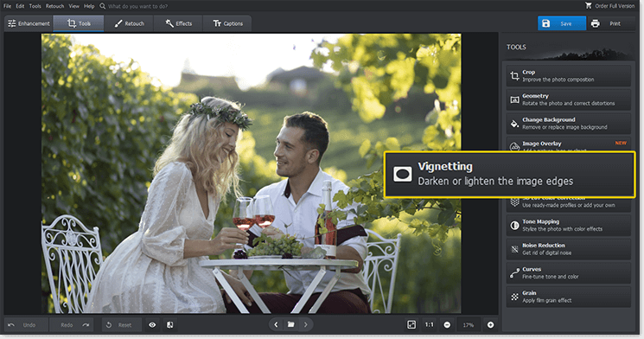Click the Undo button
The image size is (644, 339).
tap(26, 325)
